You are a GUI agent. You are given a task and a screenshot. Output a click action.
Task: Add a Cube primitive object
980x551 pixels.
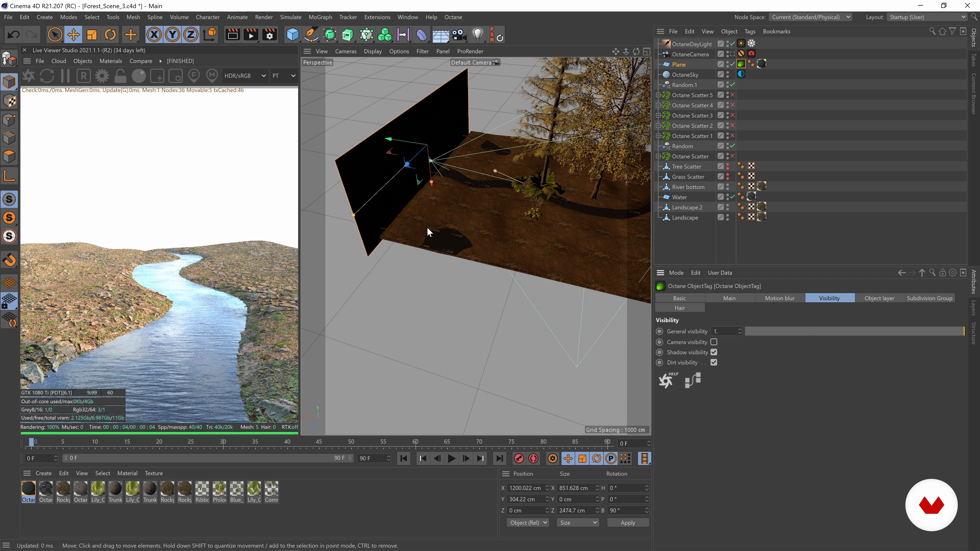tap(292, 35)
